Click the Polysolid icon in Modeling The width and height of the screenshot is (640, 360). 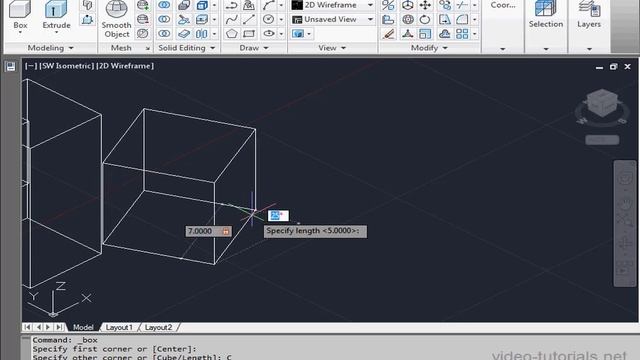click(87, 5)
